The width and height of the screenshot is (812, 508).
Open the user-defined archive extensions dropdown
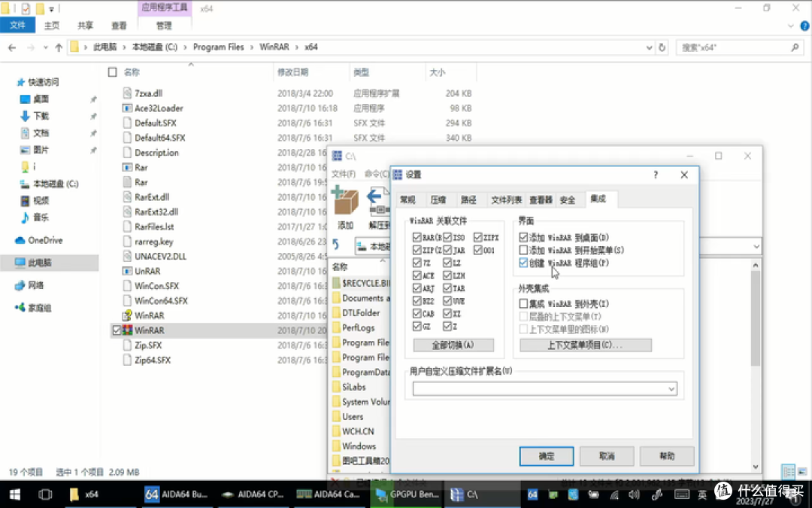[671, 389]
